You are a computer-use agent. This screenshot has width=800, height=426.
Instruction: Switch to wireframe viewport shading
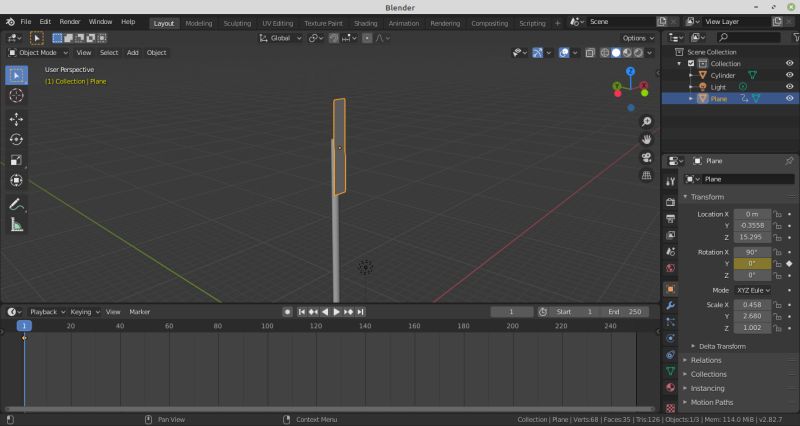(605, 53)
